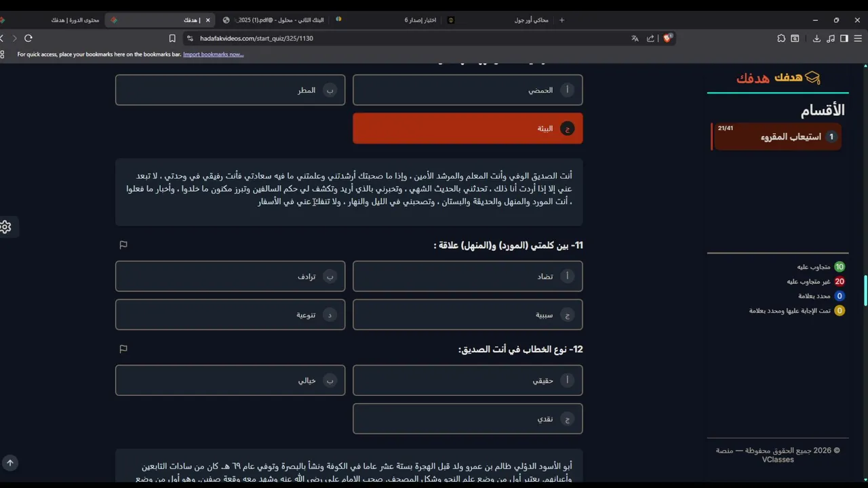Choose حقيقي for question 12
The image size is (868, 488).
pyautogui.click(x=468, y=380)
